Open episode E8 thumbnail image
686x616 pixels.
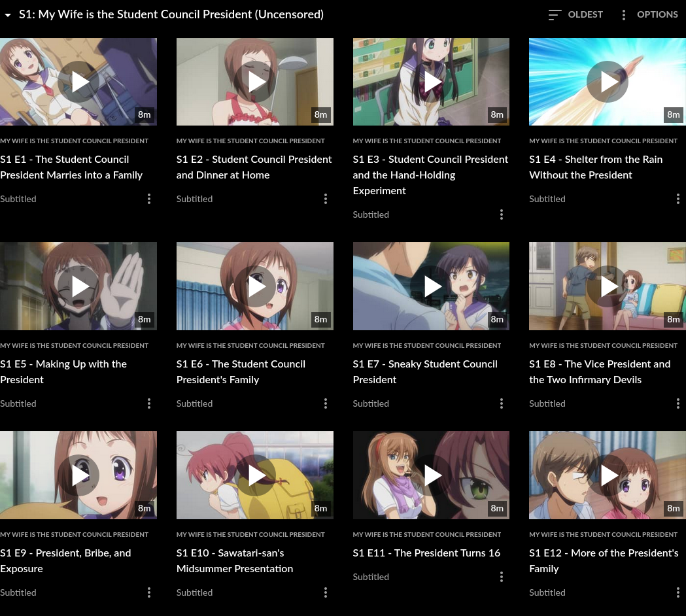[608, 286]
